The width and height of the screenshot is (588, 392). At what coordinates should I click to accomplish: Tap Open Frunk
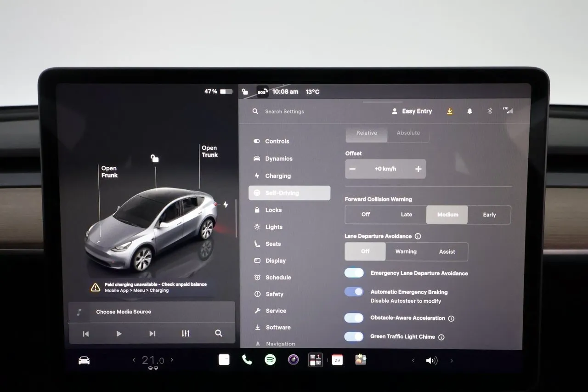pos(109,172)
